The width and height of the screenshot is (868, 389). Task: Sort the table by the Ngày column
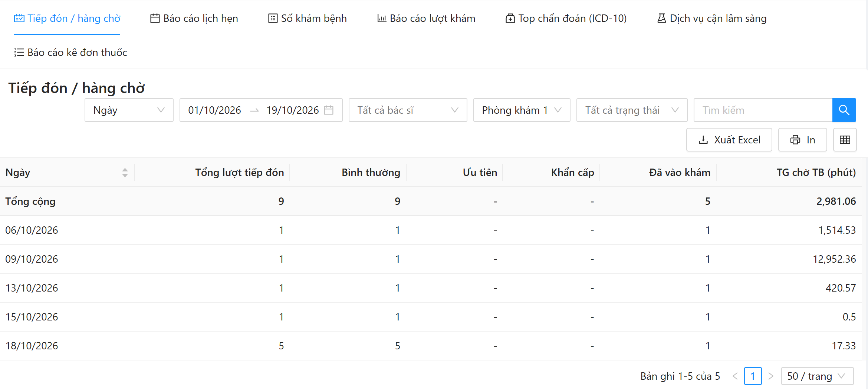point(125,172)
